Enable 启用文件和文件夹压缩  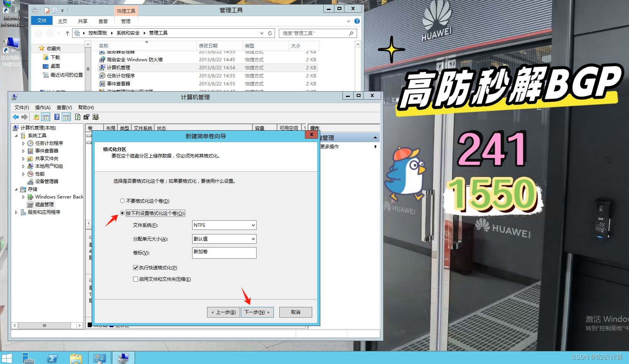[x=136, y=279]
